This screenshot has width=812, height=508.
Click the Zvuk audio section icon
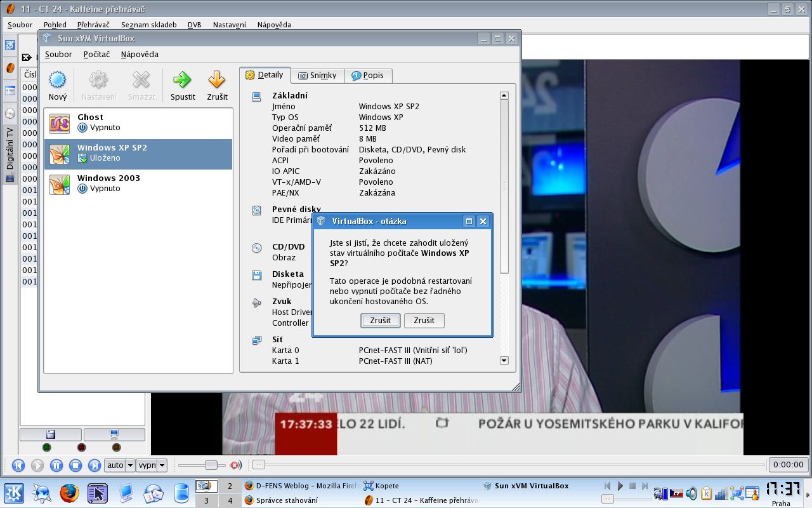click(256, 303)
